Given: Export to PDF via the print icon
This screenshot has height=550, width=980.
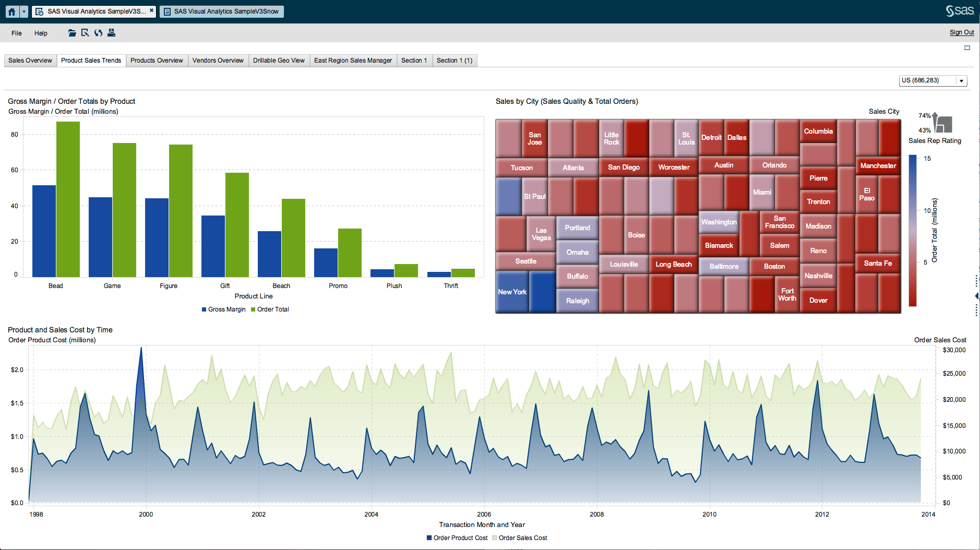Looking at the screenshot, I should pos(111,33).
